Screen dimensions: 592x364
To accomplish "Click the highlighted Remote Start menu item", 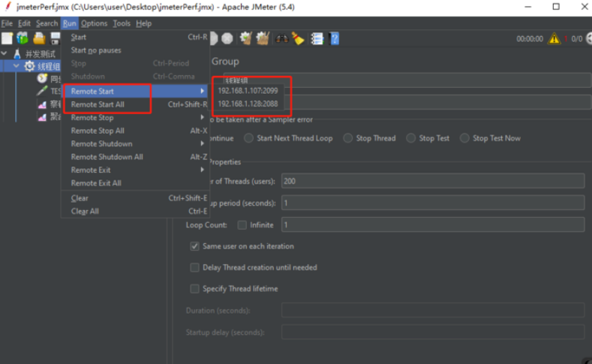I will (136, 91).
